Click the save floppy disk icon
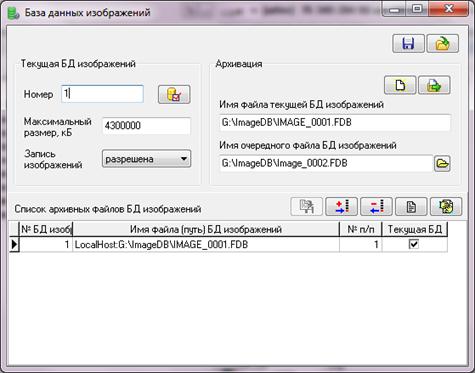Image resolution: width=475 pixels, height=373 pixels. coord(408,43)
